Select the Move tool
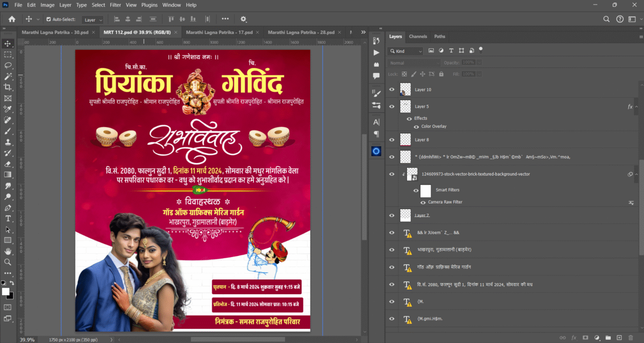 pos(8,43)
